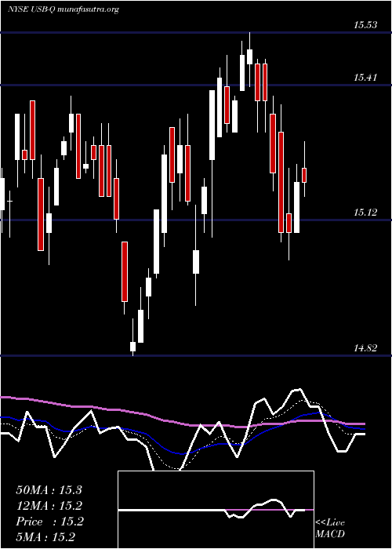Select the 15.41 price level label
This screenshot has width=392, height=549.
(365, 78)
